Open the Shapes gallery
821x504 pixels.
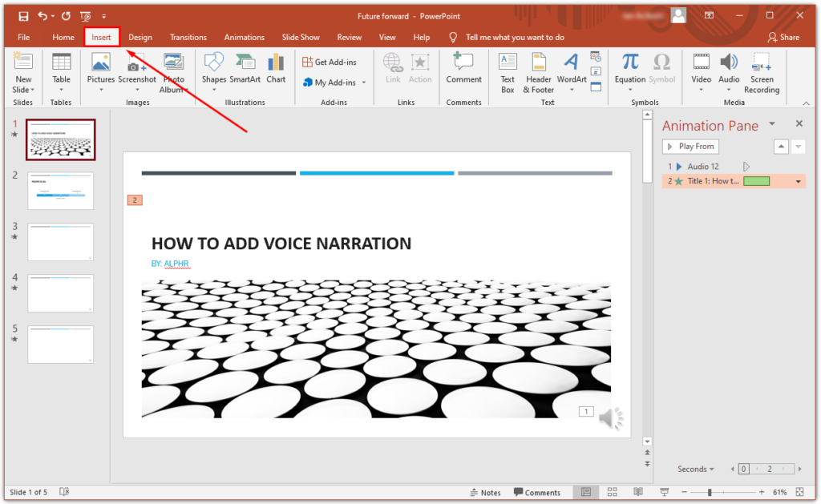tap(213, 73)
